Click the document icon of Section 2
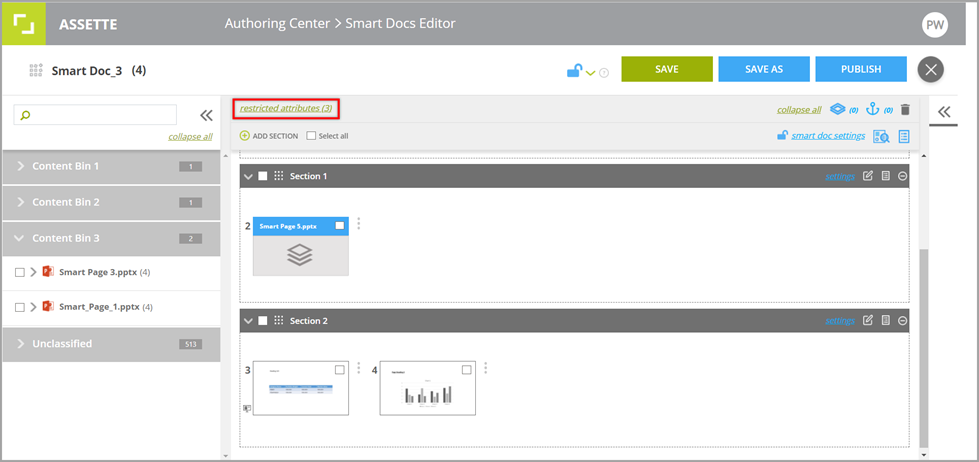The width and height of the screenshot is (979, 462). 885,320
